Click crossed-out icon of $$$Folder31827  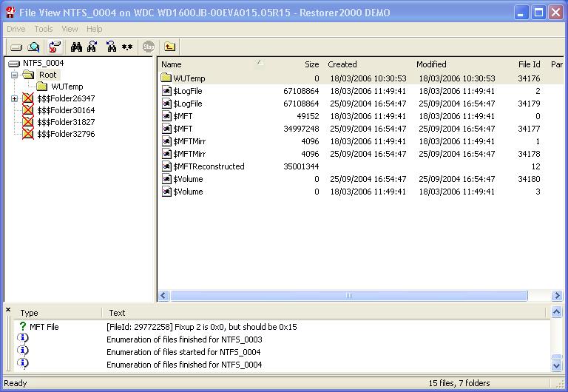(x=28, y=122)
